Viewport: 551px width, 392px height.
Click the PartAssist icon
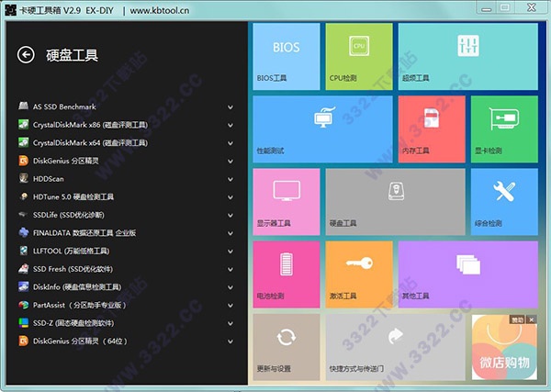24,305
